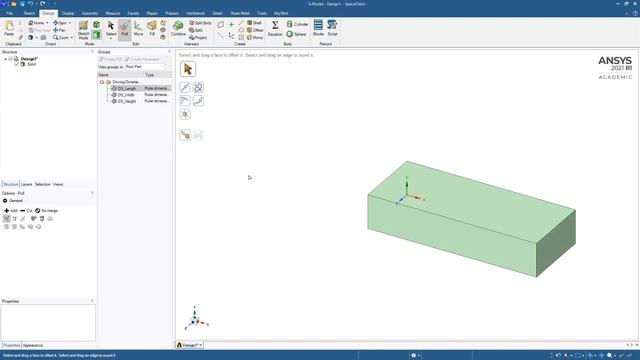Click the Paste button in Clipboard
Viewport: 640px width, 360px height.
pos(9,28)
